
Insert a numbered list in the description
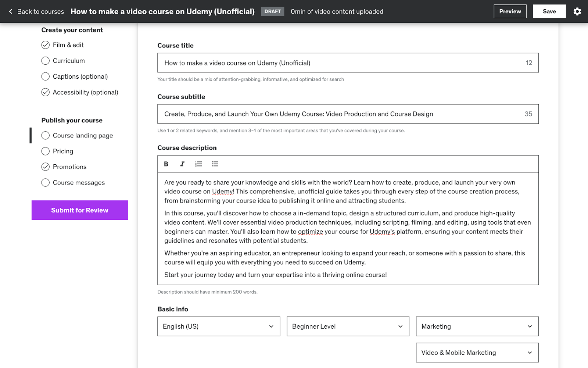198,164
